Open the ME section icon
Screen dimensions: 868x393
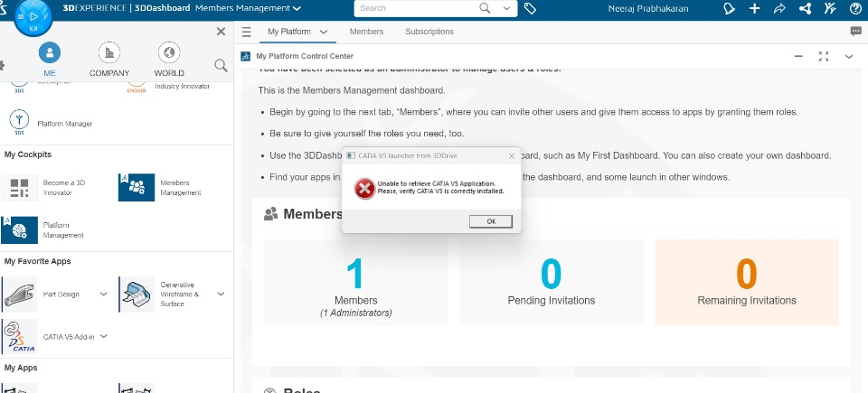[x=49, y=53]
